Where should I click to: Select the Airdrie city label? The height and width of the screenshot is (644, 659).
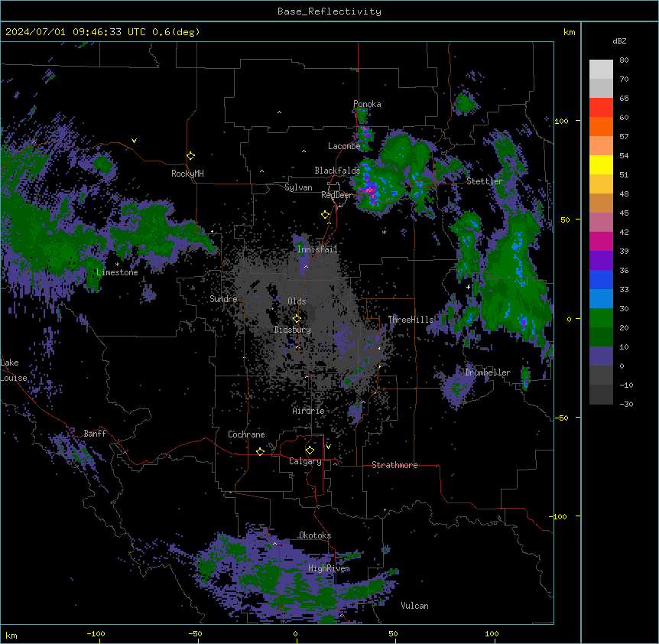[x=309, y=411]
